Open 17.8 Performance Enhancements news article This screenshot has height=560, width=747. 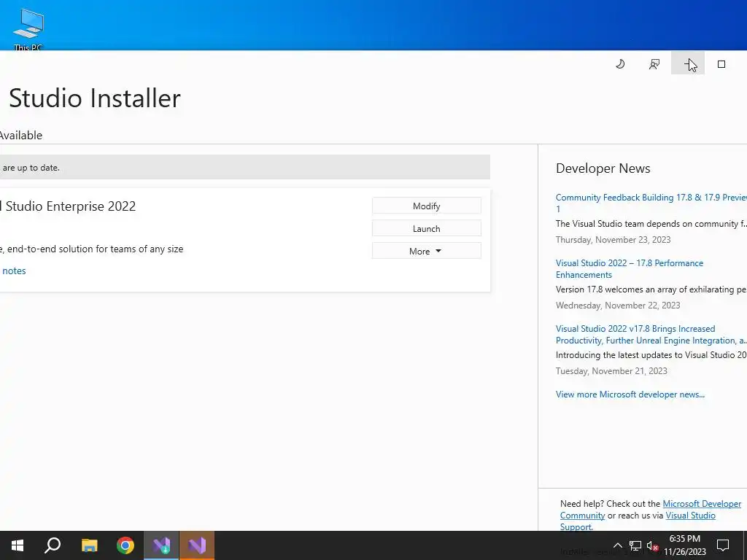(630, 268)
